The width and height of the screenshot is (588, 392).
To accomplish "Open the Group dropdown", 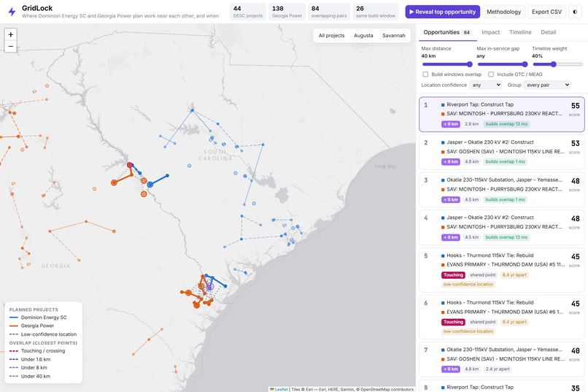I will point(547,85).
